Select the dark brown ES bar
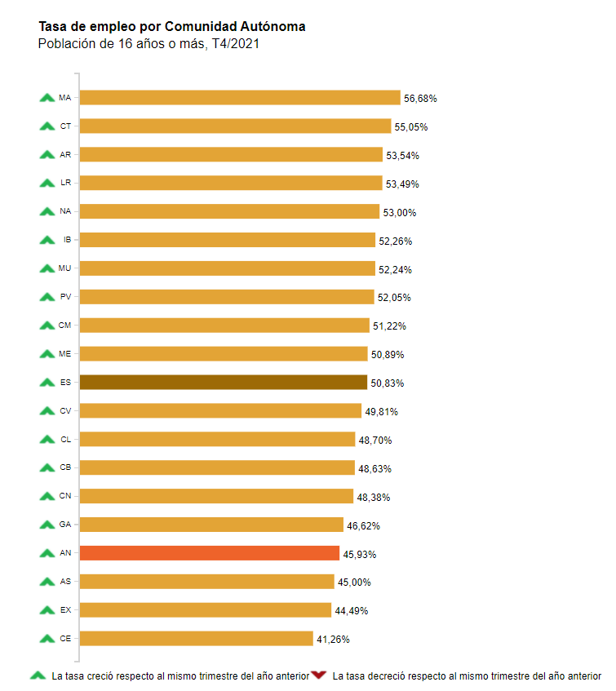616x691 pixels. click(224, 383)
